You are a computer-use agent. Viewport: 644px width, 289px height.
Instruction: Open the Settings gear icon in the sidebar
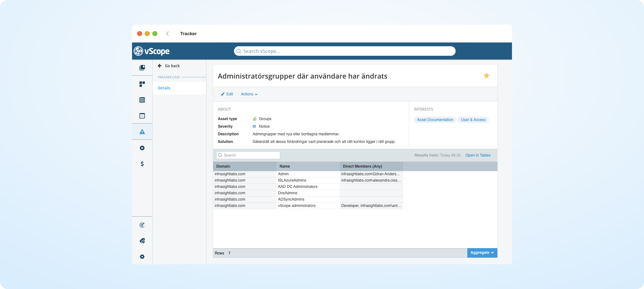point(142,257)
